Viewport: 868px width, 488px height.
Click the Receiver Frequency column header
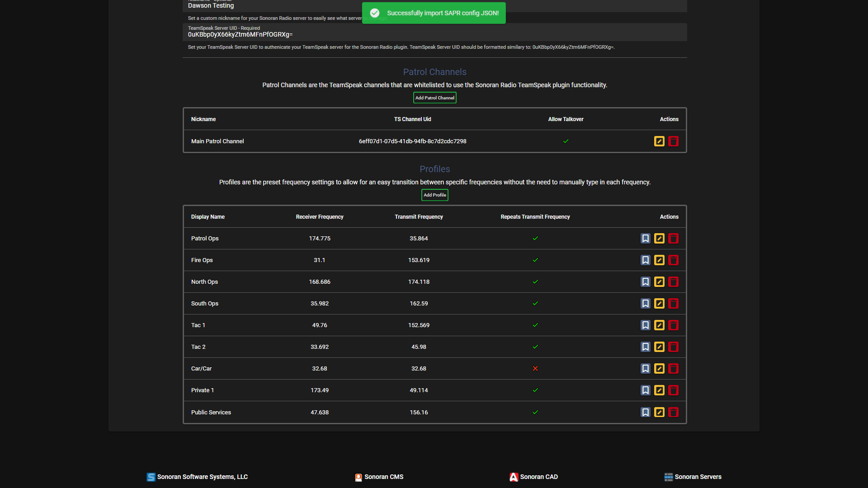(x=320, y=217)
